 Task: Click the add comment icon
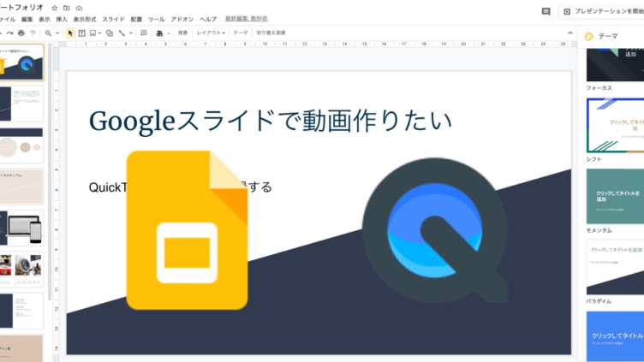[x=144, y=33]
